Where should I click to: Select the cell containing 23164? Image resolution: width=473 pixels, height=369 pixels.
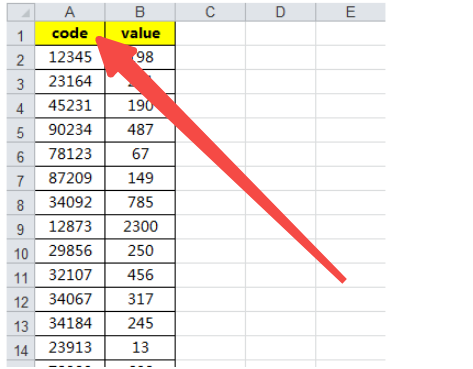(70, 82)
